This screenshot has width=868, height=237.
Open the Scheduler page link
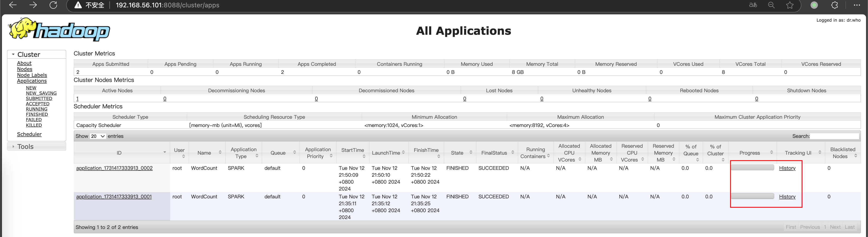click(x=29, y=134)
